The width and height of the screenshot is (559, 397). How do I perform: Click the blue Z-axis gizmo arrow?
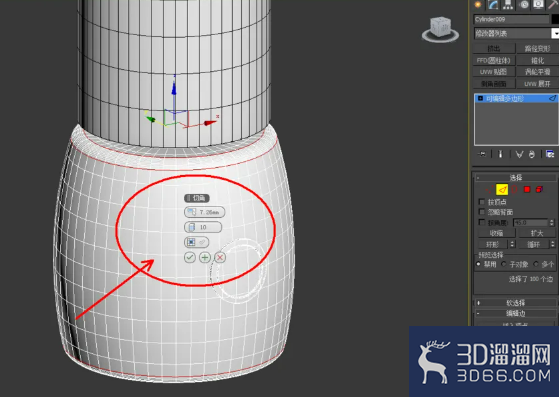(174, 88)
